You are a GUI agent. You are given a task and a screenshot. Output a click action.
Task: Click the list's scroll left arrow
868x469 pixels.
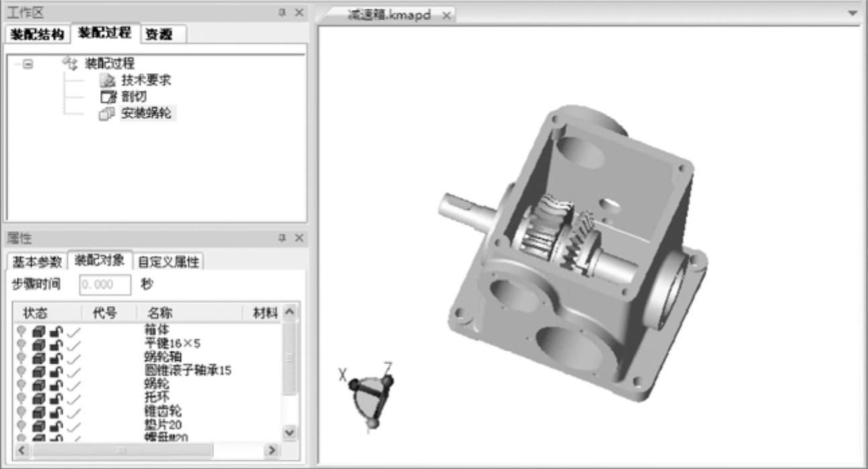click(x=22, y=450)
